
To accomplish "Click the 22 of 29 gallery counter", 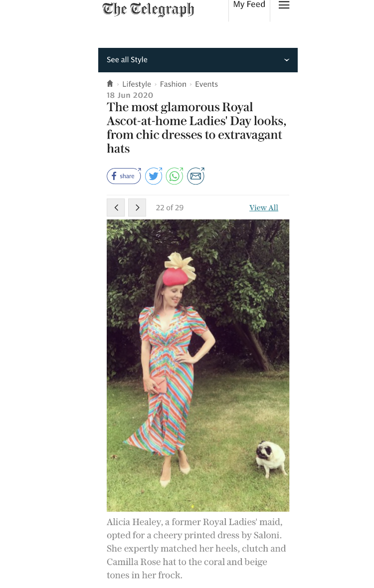I will (x=170, y=207).
